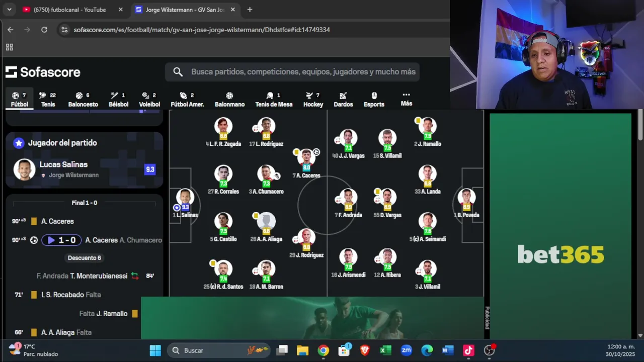This screenshot has height=362, width=644.
Task: Switch to the futbolcanal YouTube tab
Action: pos(69,10)
